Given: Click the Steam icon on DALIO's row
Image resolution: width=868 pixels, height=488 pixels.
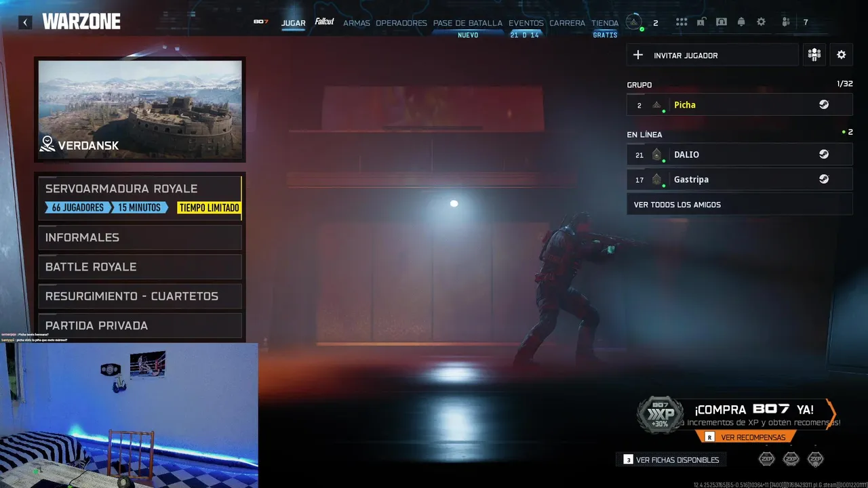Looking at the screenshot, I should tap(823, 155).
